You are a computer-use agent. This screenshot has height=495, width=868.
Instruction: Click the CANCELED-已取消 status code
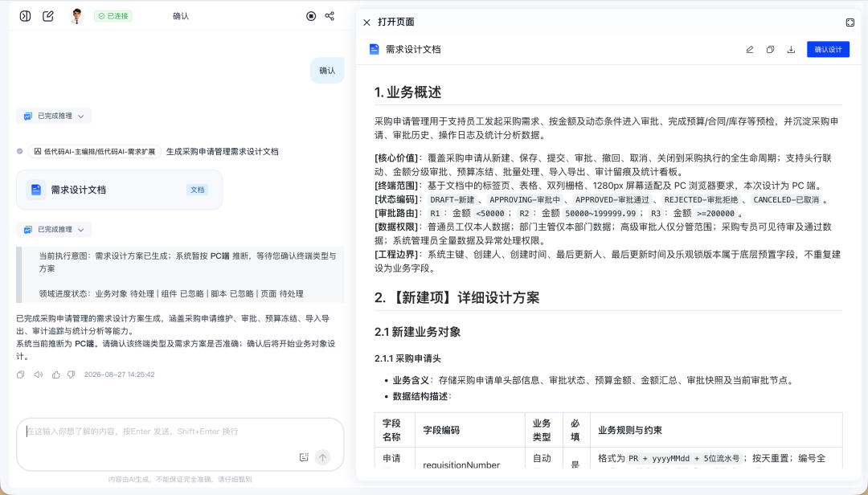click(786, 199)
